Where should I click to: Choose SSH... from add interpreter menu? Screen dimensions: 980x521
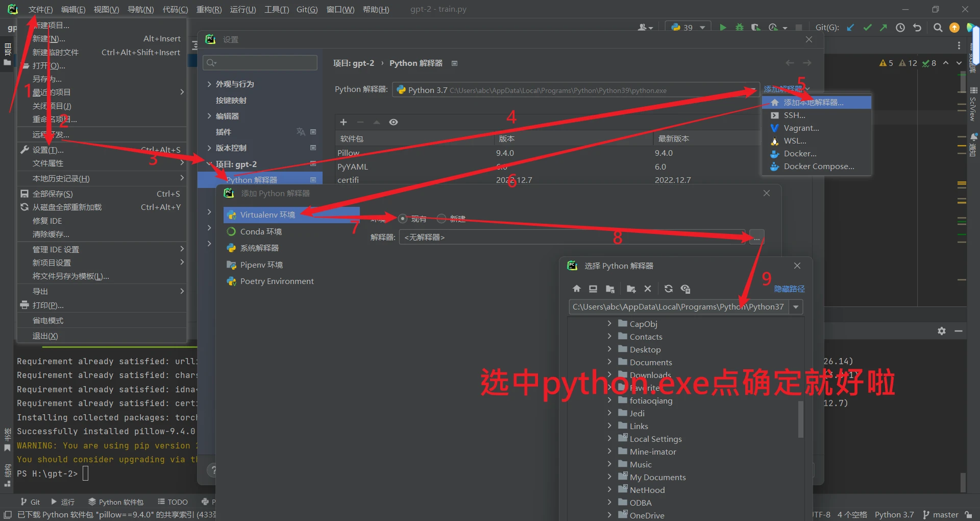click(795, 115)
